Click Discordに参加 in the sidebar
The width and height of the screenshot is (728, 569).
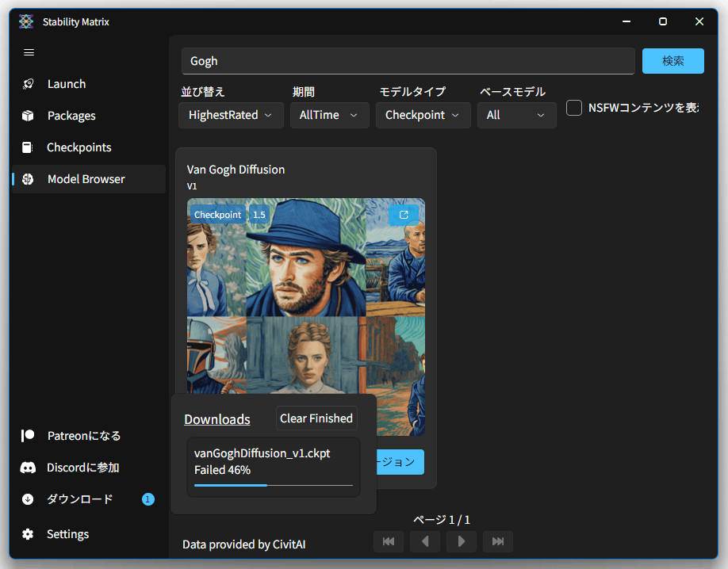point(89,468)
